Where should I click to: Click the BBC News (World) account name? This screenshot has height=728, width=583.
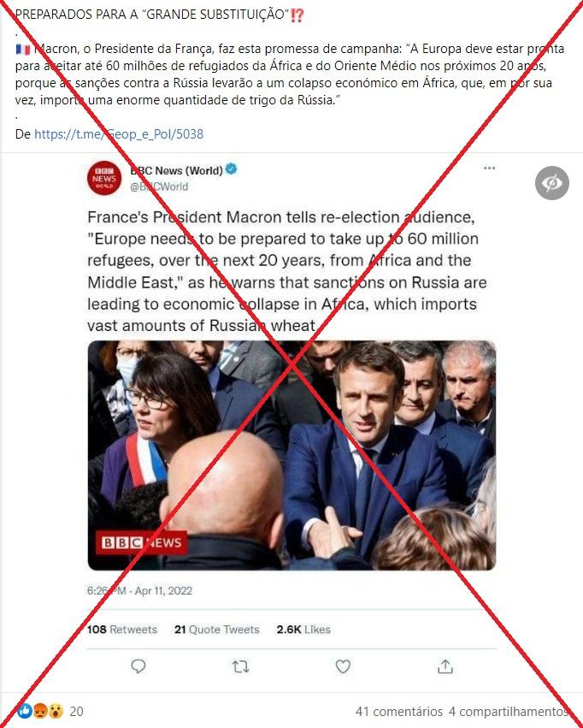point(177,170)
